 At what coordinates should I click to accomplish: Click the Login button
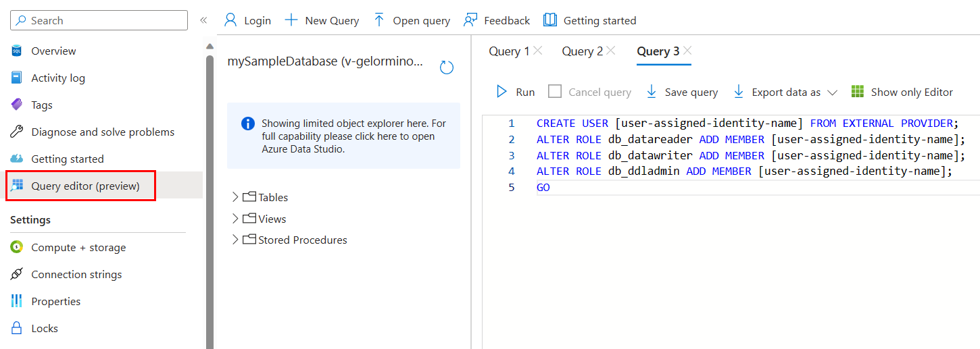point(247,20)
